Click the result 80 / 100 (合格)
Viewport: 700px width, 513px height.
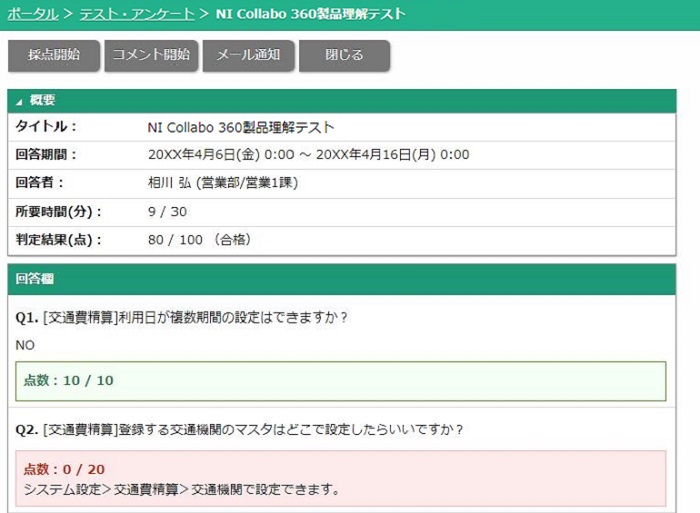coord(199,240)
